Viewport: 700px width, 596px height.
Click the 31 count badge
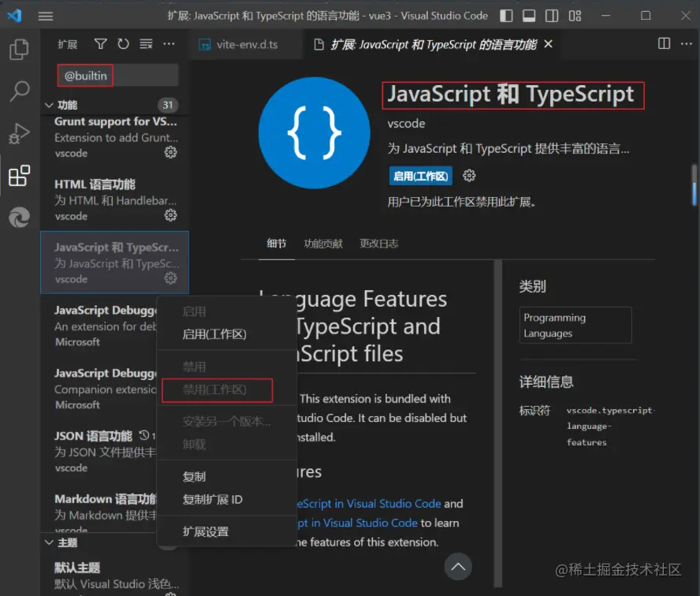168,105
